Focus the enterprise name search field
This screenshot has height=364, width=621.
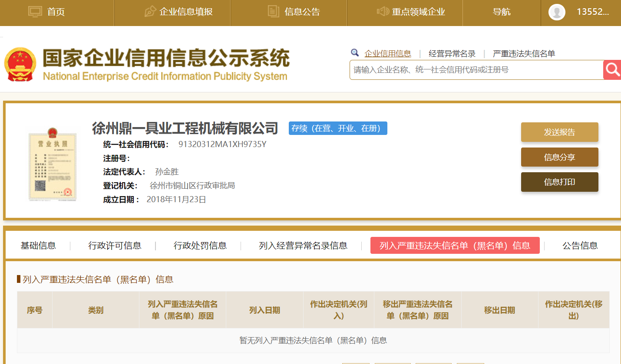pyautogui.click(x=476, y=69)
